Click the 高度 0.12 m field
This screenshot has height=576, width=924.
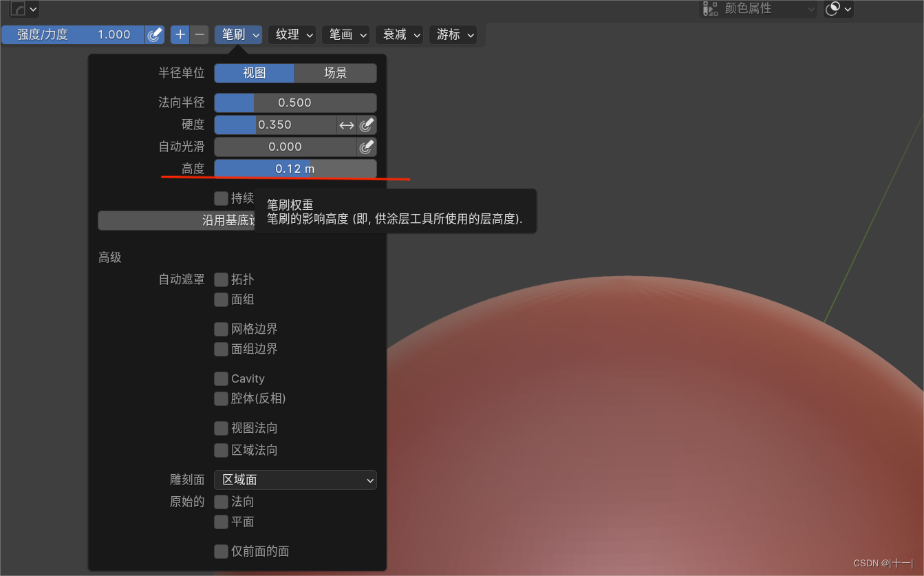295,169
